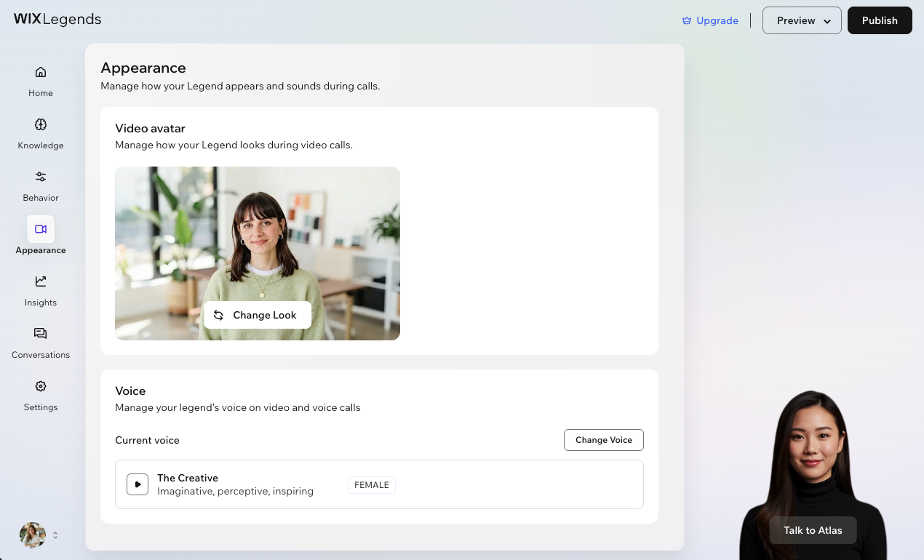Open the Home sidebar icon
Viewport: 924px width, 560px height.
[x=41, y=72]
